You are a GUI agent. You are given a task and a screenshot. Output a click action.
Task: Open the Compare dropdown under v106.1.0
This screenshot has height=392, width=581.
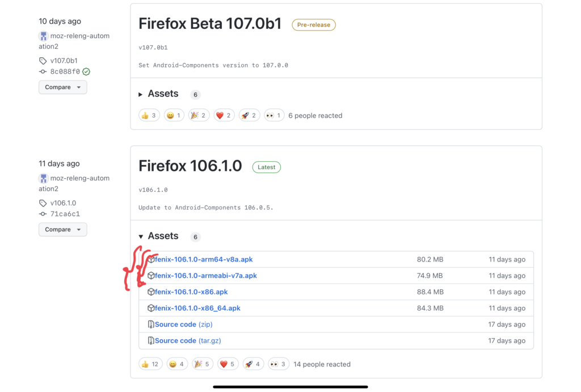tap(62, 229)
